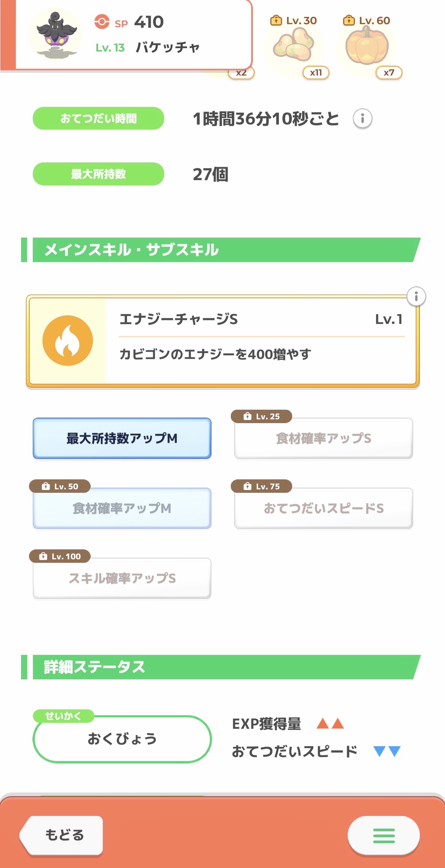The width and height of the screenshot is (445, 868).
Task: Open info for おてつだい時間 interval
Action: pyautogui.click(x=362, y=119)
